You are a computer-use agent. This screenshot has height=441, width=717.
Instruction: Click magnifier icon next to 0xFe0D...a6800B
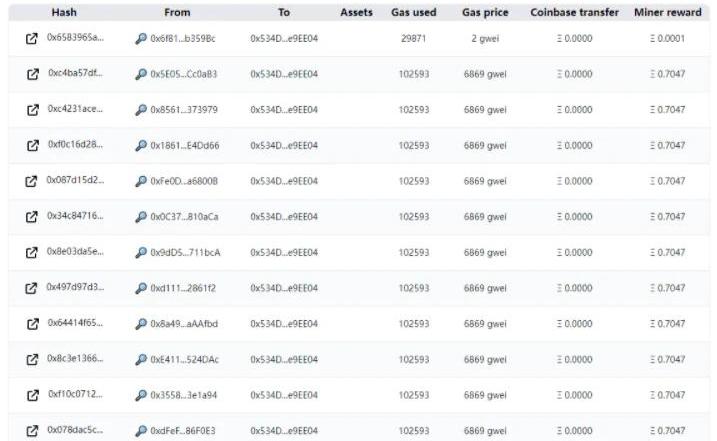pyautogui.click(x=140, y=181)
